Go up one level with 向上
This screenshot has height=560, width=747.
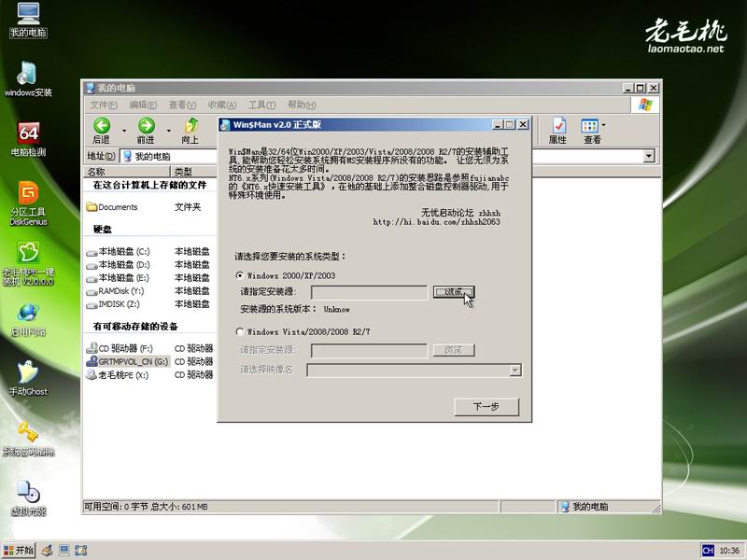point(190,131)
